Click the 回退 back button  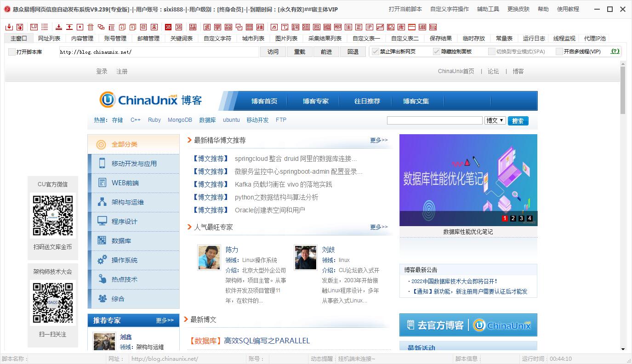pos(353,52)
